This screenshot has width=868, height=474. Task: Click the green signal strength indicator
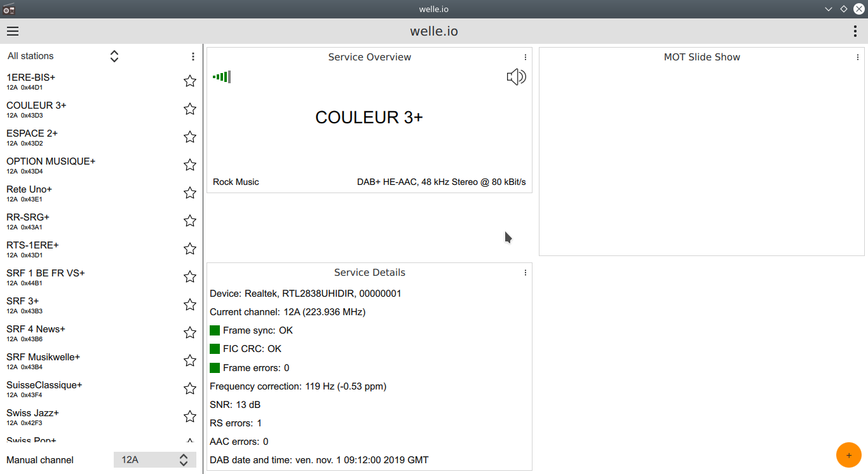(222, 77)
